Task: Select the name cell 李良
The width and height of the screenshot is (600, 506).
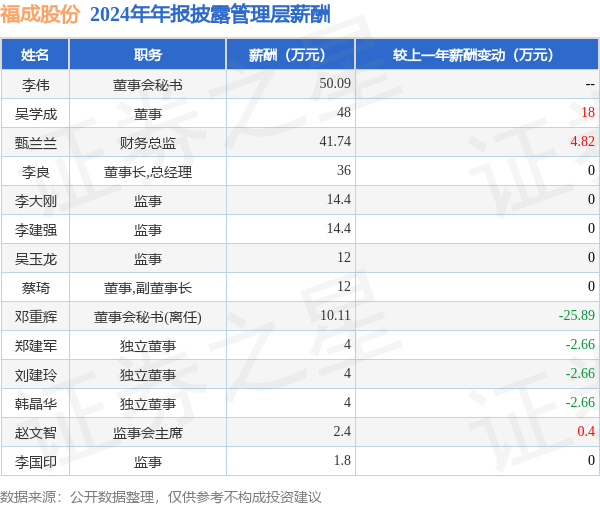Action: click(35, 171)
